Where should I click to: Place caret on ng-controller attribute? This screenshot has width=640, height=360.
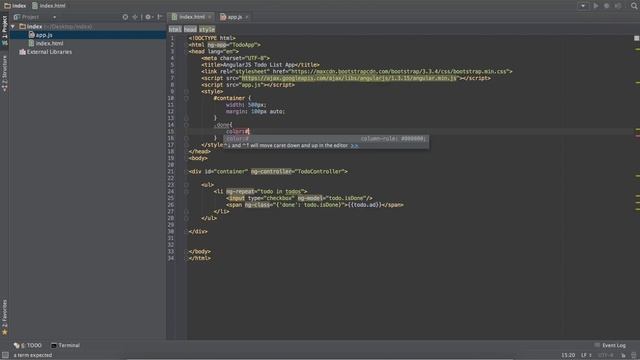coord(272,171)
